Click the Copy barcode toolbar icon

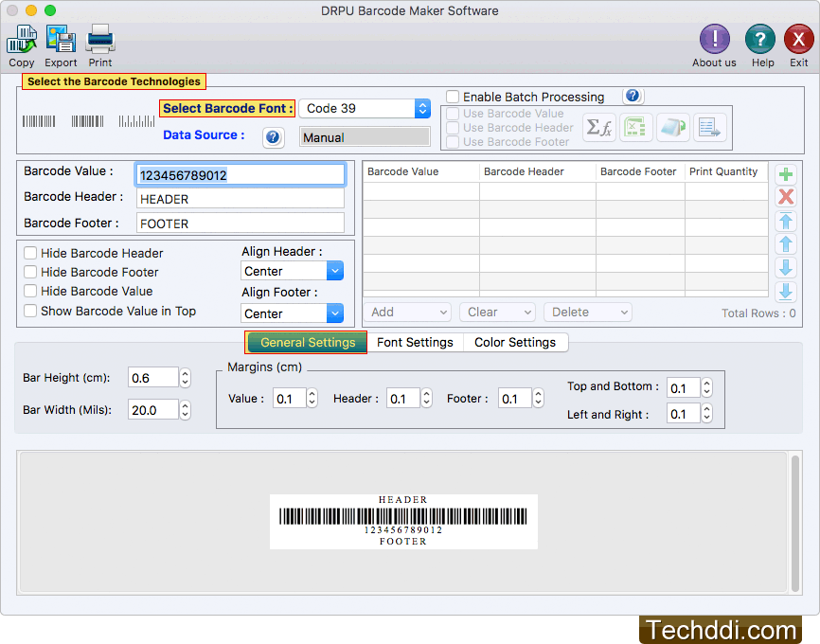pyautogui.click(x=22, y=39)
